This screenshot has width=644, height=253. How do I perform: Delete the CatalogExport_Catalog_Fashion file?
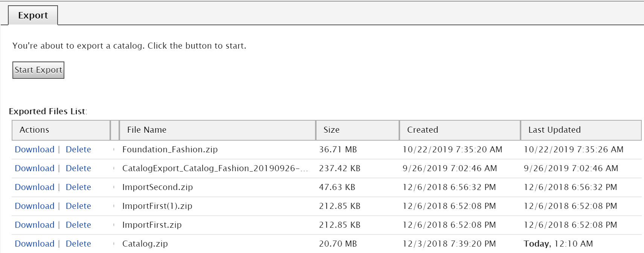pos(78,168)
